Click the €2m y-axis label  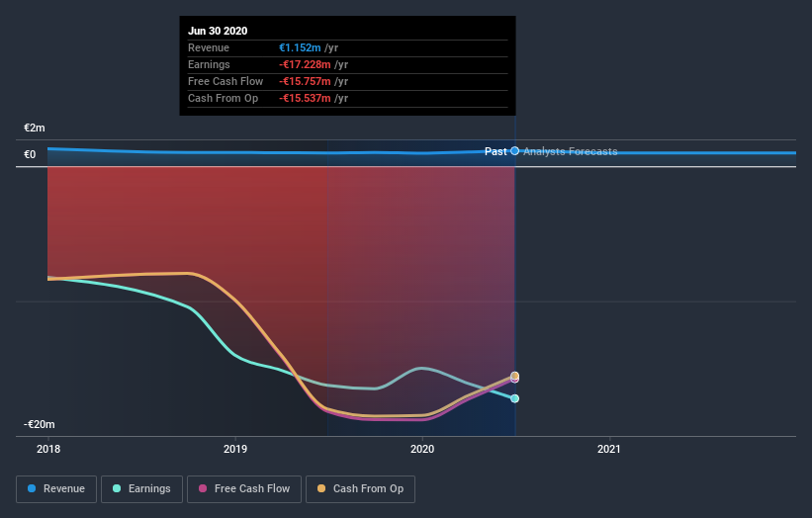point(35,128)
